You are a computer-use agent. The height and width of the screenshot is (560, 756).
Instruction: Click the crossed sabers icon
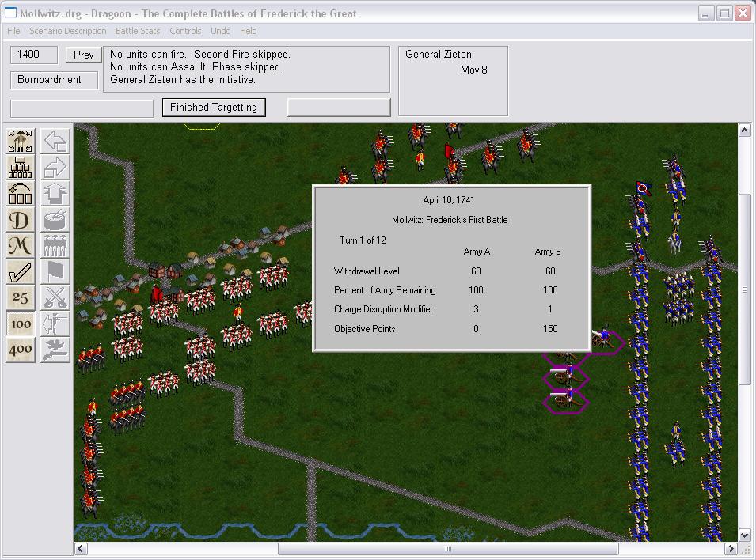pyautogui.click(x=55, y=297)
